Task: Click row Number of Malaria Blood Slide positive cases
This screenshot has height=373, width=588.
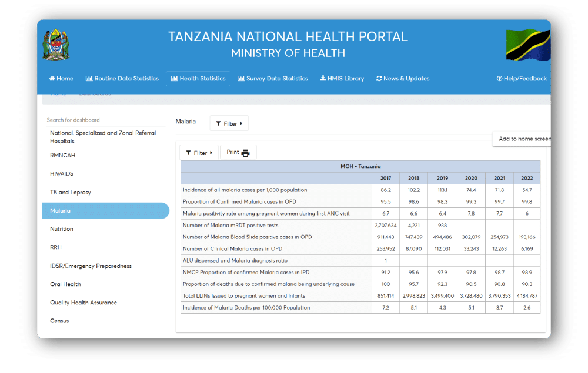Action: [x=360, y=237]
